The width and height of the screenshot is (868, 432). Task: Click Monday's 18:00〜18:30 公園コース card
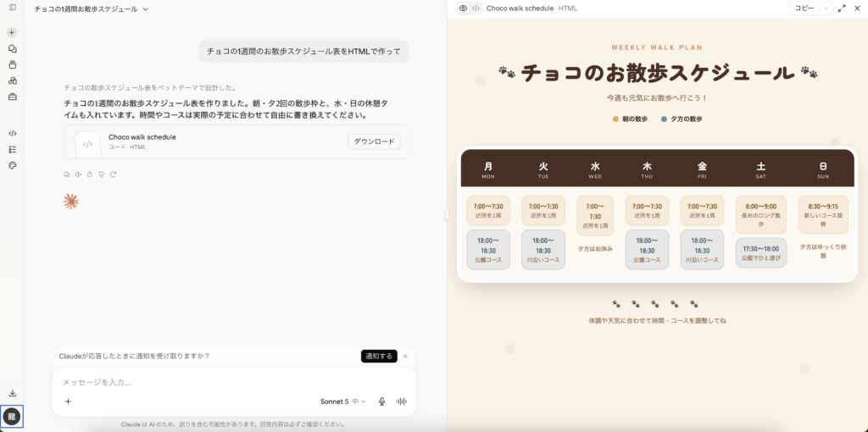[488, 250]
